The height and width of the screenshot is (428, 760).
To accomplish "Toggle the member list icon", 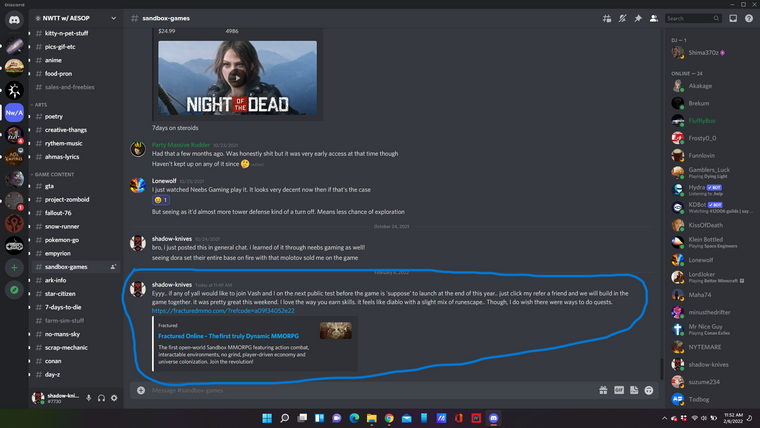I will [x=653, y=18].
